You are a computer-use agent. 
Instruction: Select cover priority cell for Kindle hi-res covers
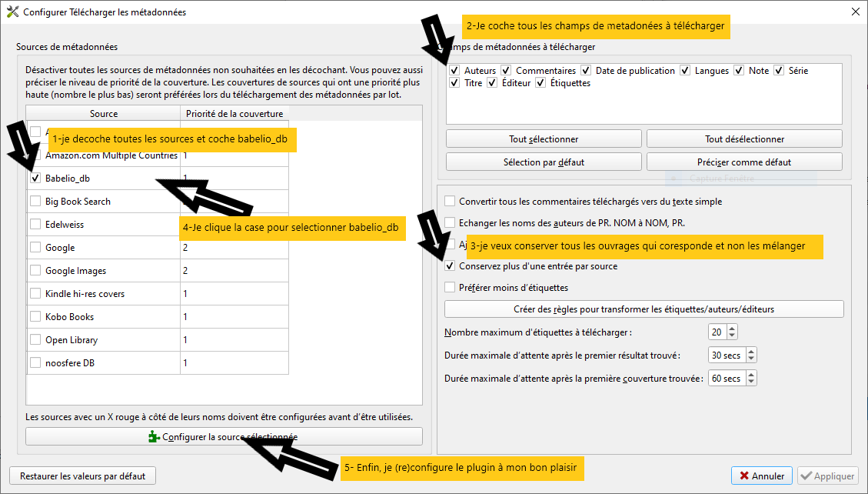coord(234,293)
